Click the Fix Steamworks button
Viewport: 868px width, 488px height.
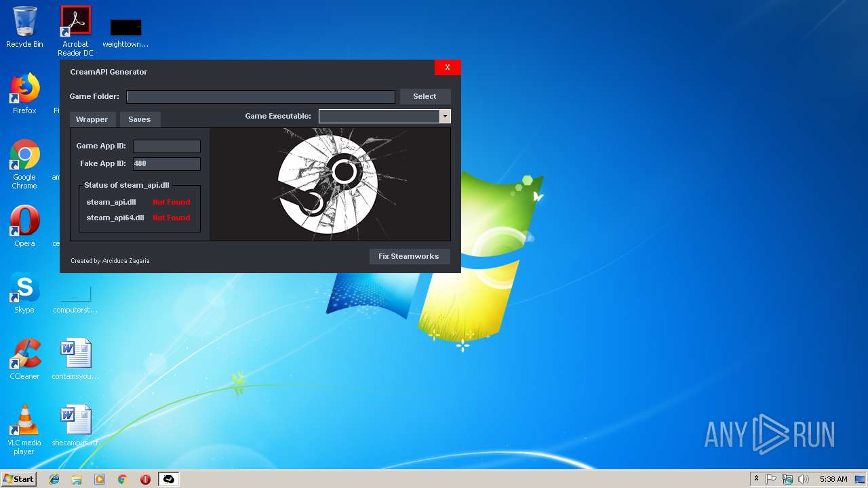(x=409, y=256)
